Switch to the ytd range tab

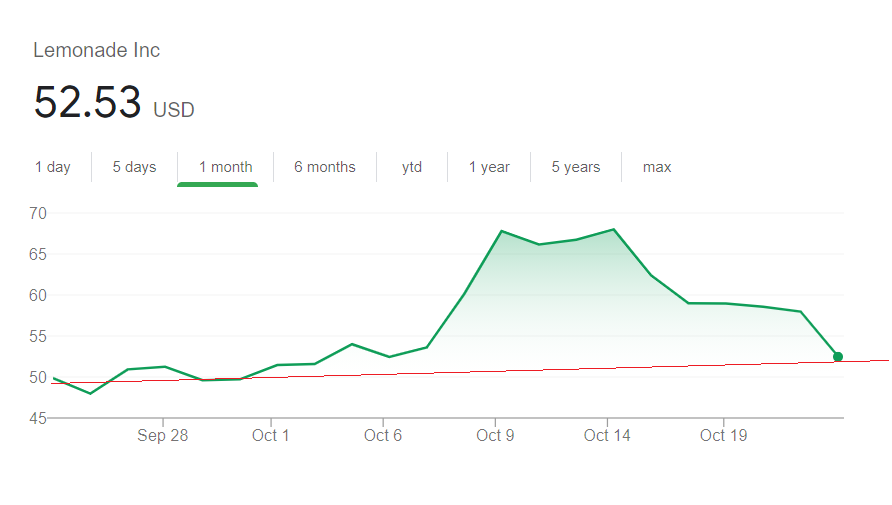tap(412, 167)
